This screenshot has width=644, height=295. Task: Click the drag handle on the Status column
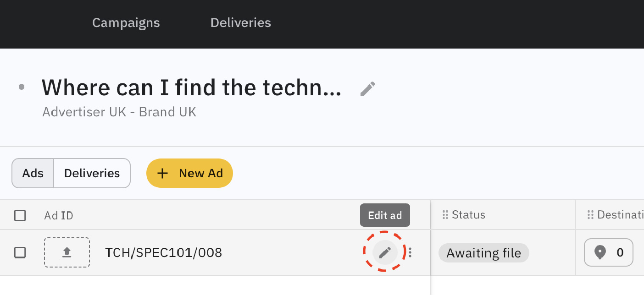tap(444, 215)
